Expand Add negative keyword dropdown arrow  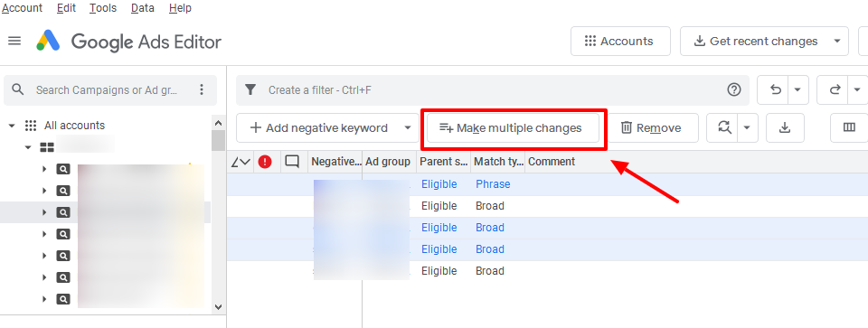tap(408, 128)
